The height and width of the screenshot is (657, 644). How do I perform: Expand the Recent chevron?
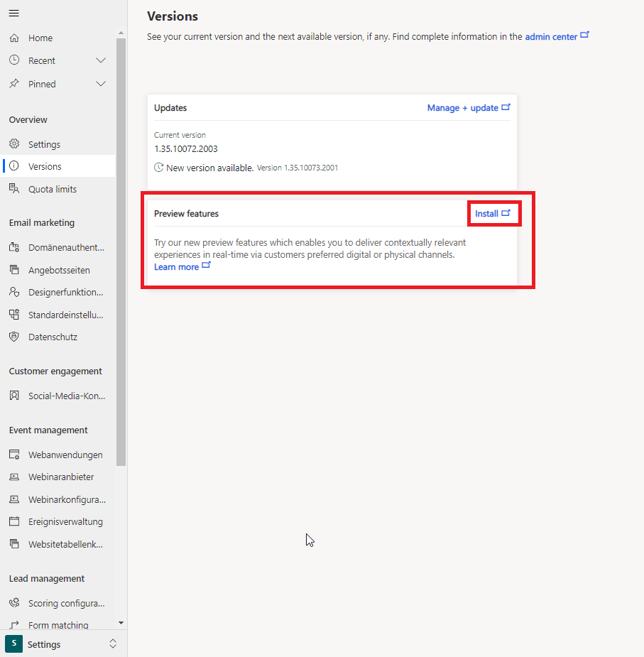[x=101, y=61]
